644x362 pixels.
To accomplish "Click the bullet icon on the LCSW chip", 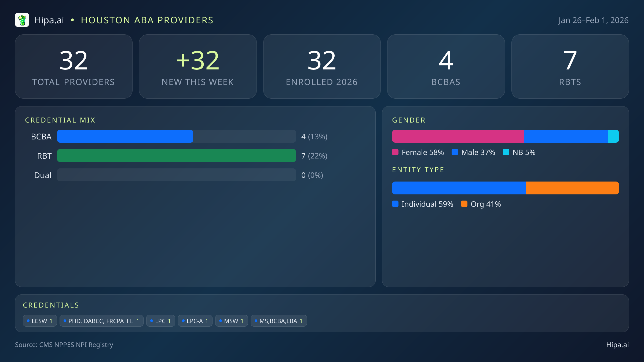I will point(28,321).
